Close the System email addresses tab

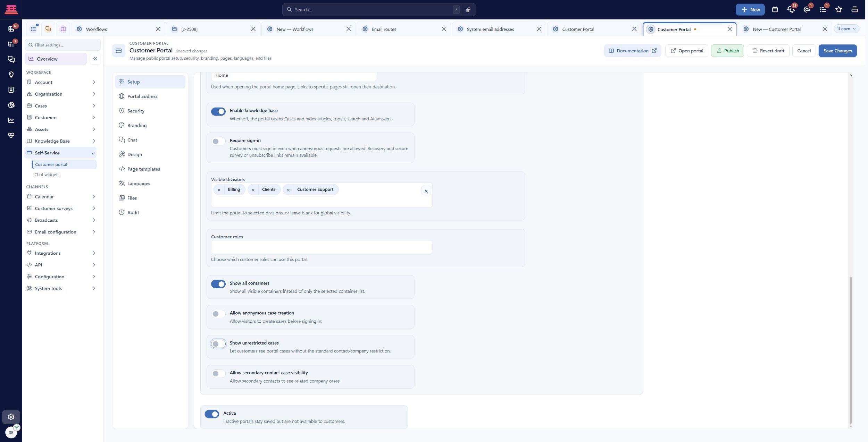tap(539, 29)
